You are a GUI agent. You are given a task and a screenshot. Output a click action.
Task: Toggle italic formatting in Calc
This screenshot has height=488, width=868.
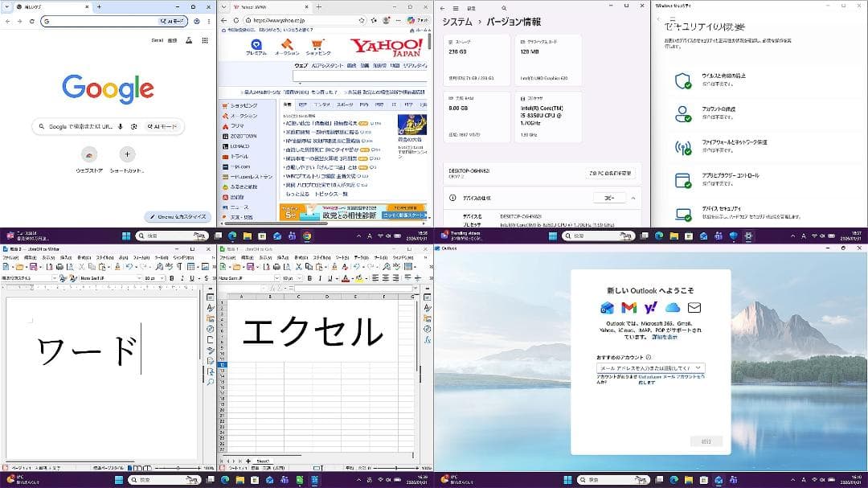[x=320, y=278]
